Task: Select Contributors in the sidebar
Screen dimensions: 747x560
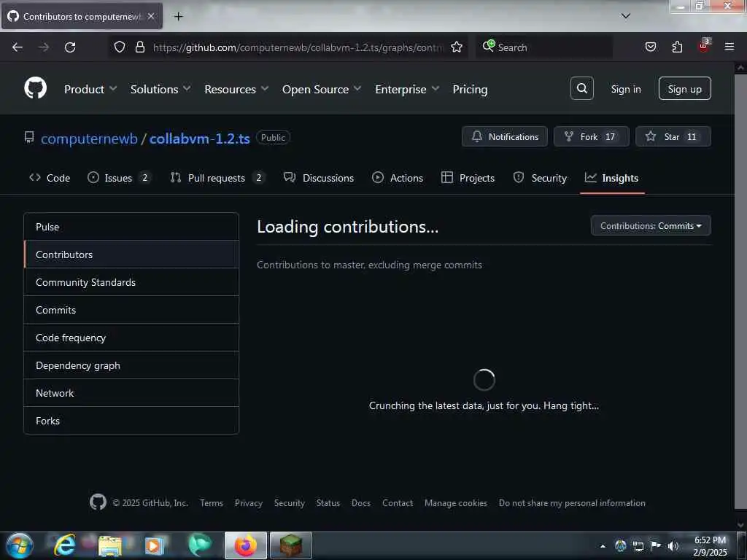Action: click(131, 254)
